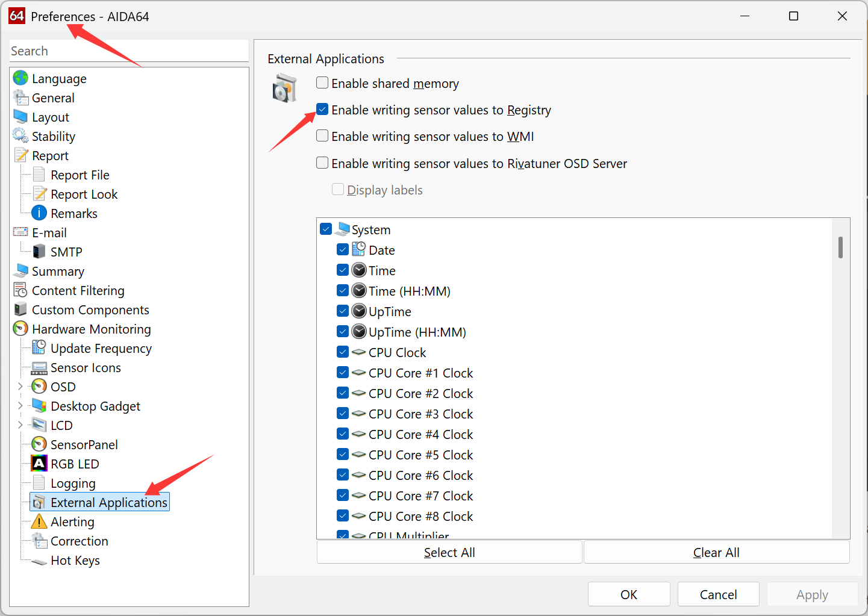Click the Report File page icon
Image resolution: width=868 pixels, height=616 pixels.
(39, 175)
